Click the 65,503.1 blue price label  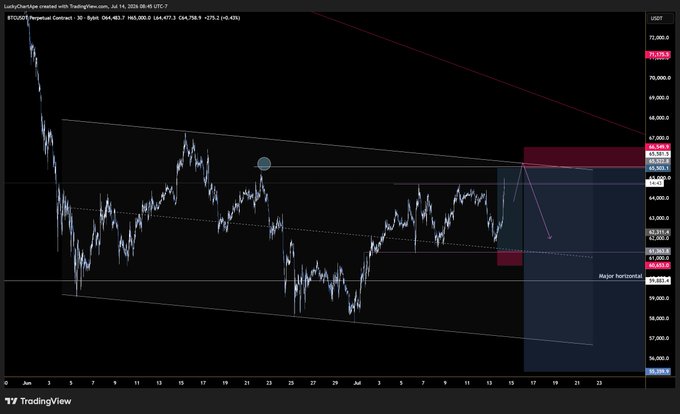point(658,168)
